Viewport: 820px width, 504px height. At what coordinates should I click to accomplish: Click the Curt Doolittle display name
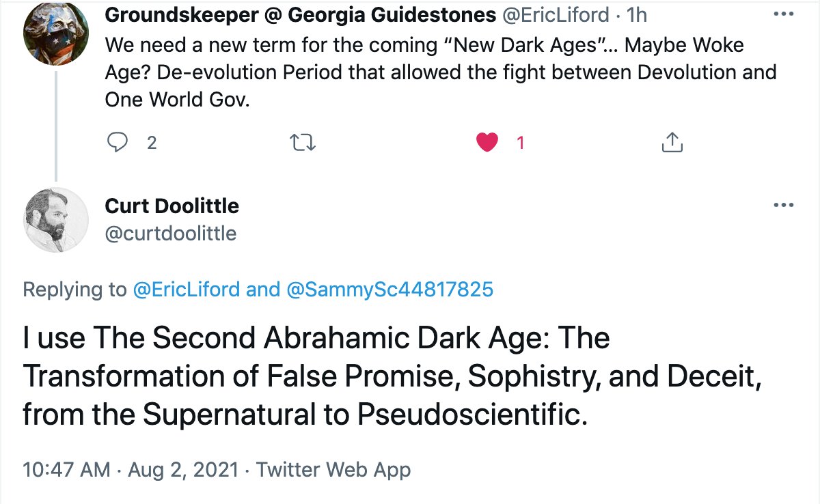172,206
